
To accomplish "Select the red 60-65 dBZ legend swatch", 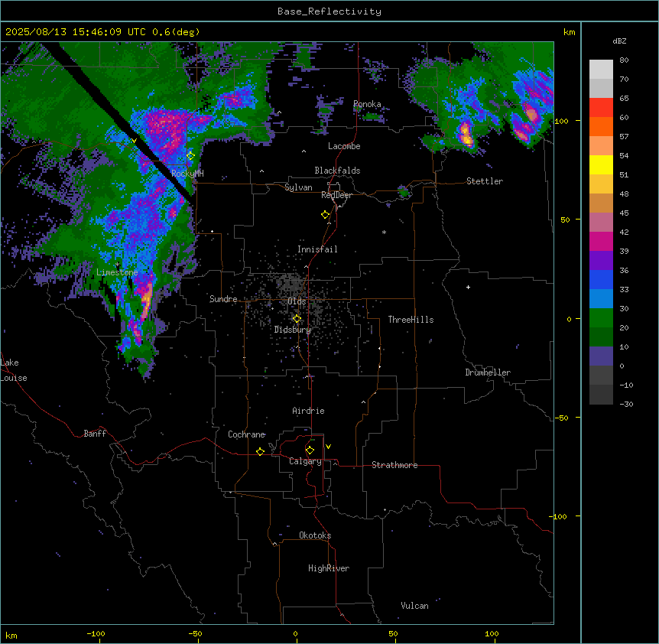I will click(x=601, y=108).
